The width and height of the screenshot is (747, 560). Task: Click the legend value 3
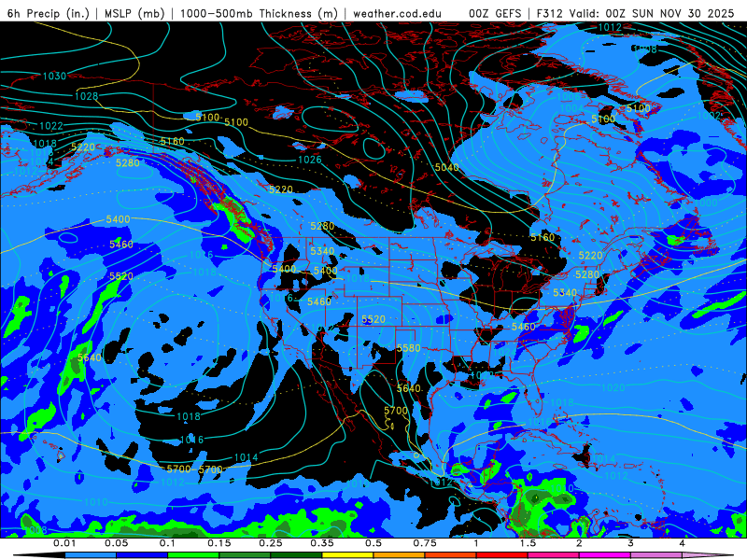[x=630, y=543]
